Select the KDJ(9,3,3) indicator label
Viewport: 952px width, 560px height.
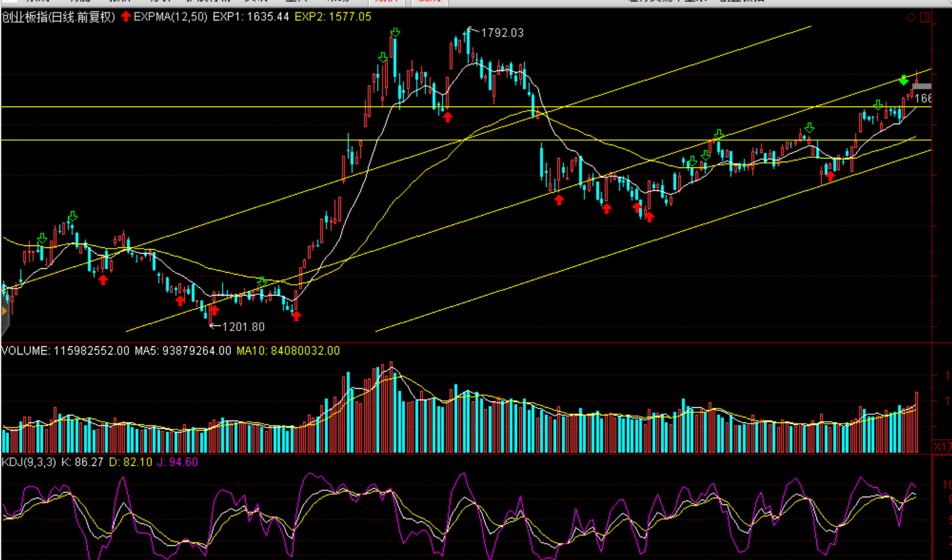click(29, 462)
